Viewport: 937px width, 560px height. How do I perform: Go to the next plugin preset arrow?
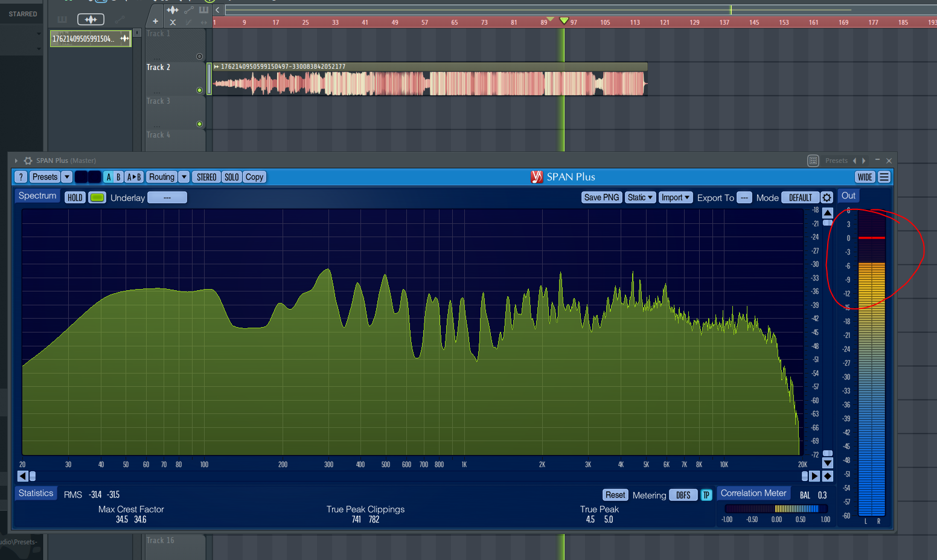pos(864,161)
